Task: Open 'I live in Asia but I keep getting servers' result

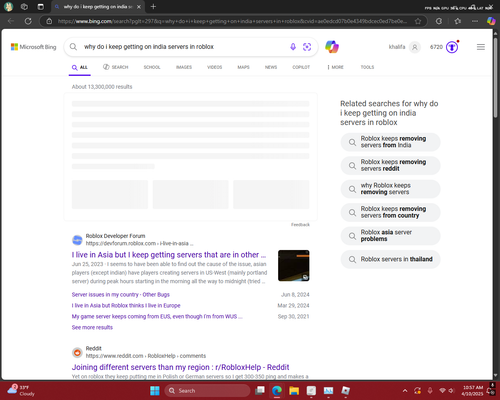Action: point(169,255)
